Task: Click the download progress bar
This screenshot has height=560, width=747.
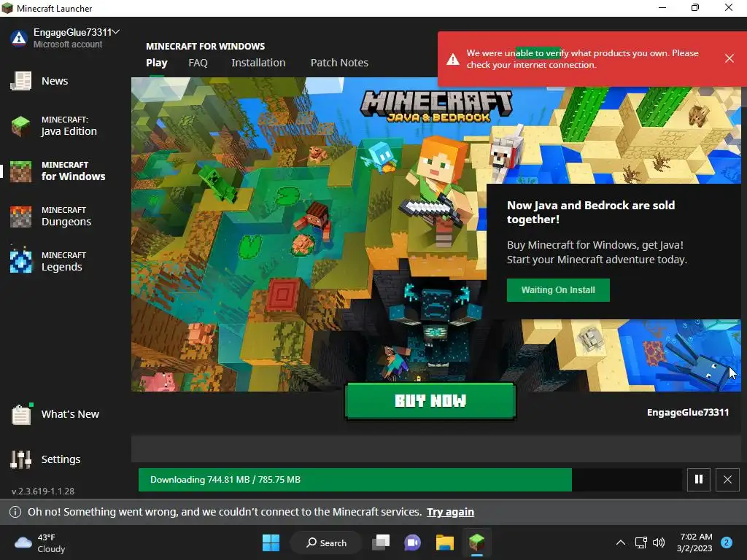Action: pos(410,480)
